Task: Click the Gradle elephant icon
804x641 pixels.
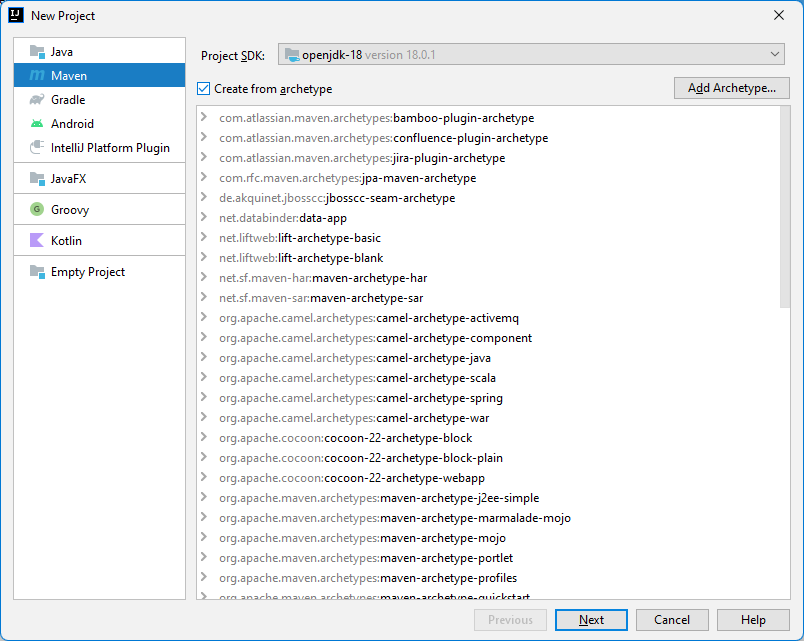Action: tap(36, 99)
